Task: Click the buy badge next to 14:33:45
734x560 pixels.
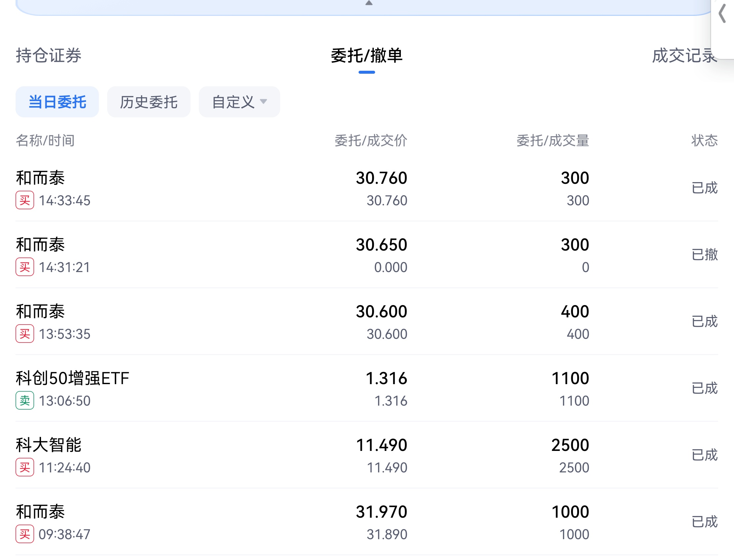Action: [x=25, y=200]
